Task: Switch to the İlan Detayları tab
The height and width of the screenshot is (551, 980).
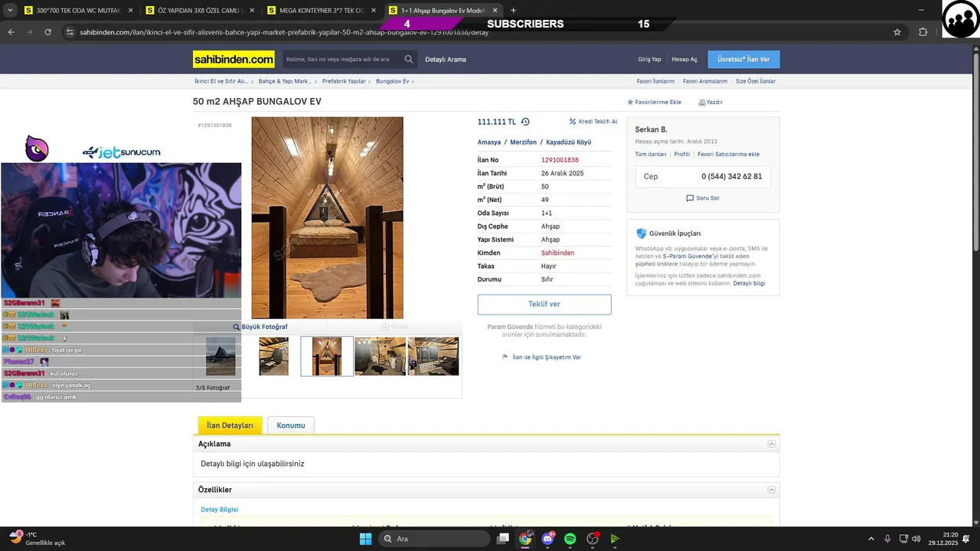Action: pyautogui.click(x=230, y=425)
